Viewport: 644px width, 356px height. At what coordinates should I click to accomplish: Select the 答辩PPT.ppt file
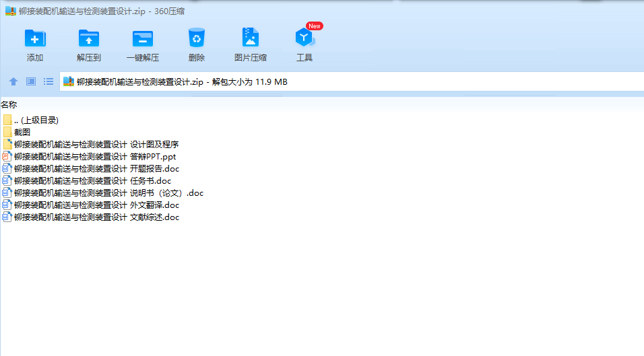click(89, 156)
